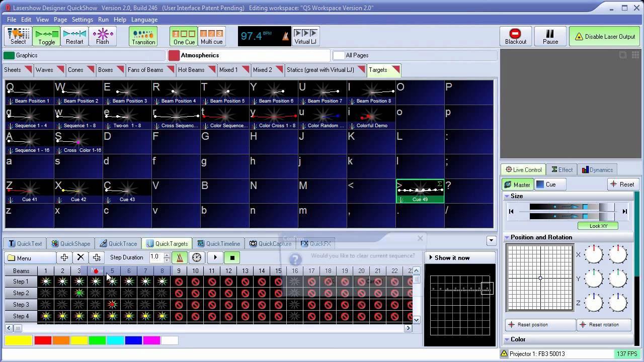
Task: Open the Effect tab
Action: tap(562, 170)
